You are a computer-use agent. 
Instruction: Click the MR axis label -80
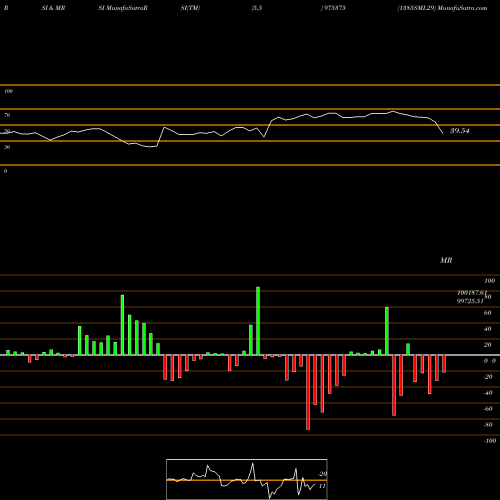coord(488,425)
